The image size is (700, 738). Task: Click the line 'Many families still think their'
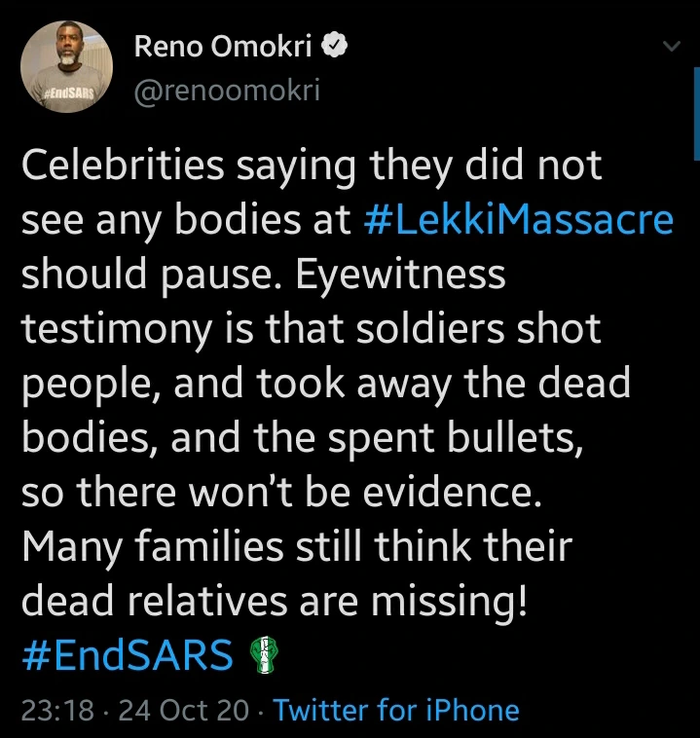[296, 547]
